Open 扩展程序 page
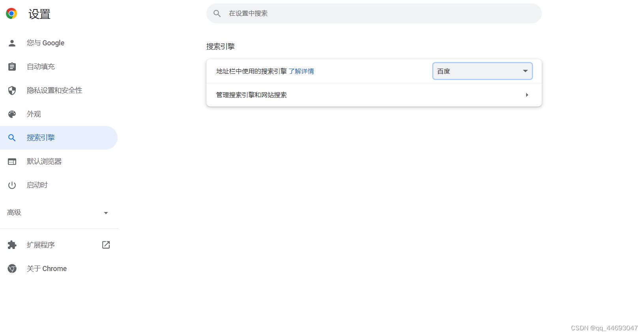644x335 pixels. 41,245
